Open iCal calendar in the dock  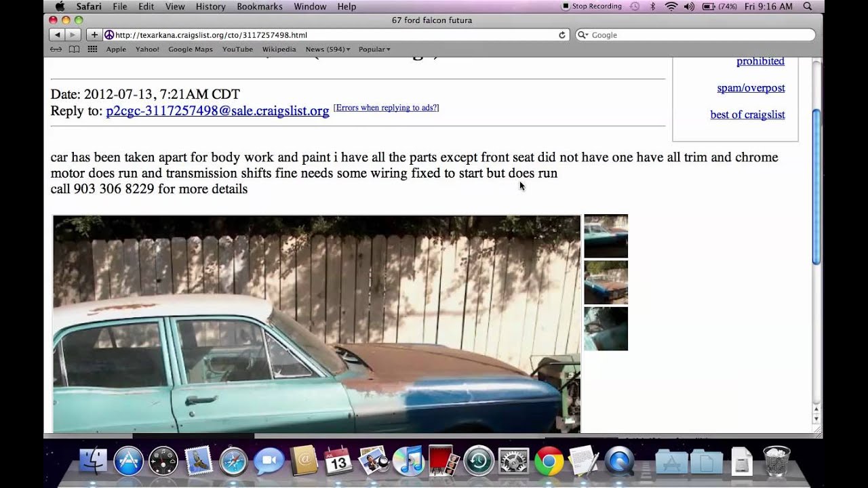(x=338, y=462)
